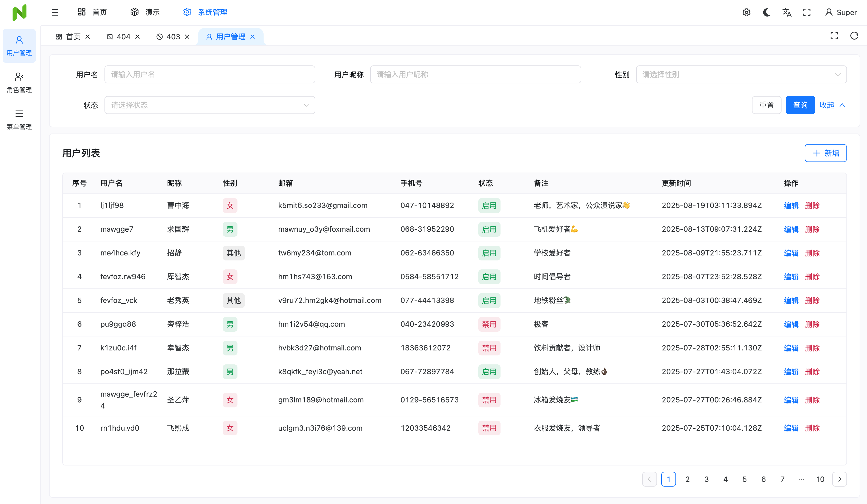This screenshot has width=867, height=504.
Task: Open the 状态 status dropdown
Action: tap(210, 105)
